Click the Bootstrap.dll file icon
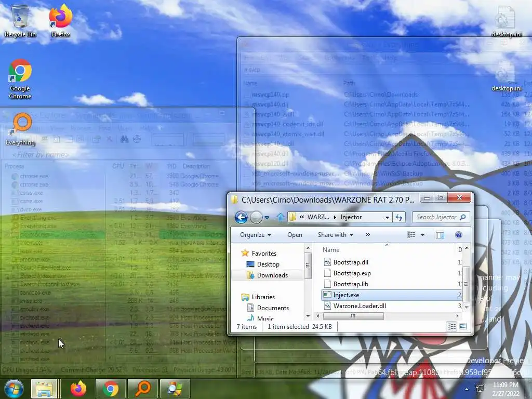This screenshot has width=532, height=399. click(x=327, y=262)
